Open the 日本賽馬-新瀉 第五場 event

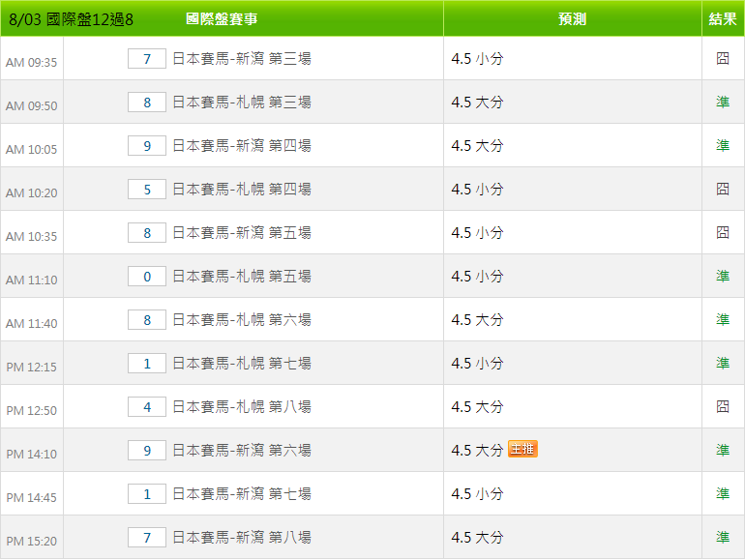[x=242, y=233]
